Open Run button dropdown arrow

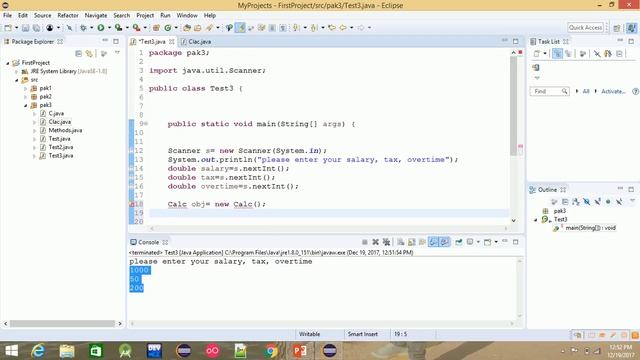[109, 28]
